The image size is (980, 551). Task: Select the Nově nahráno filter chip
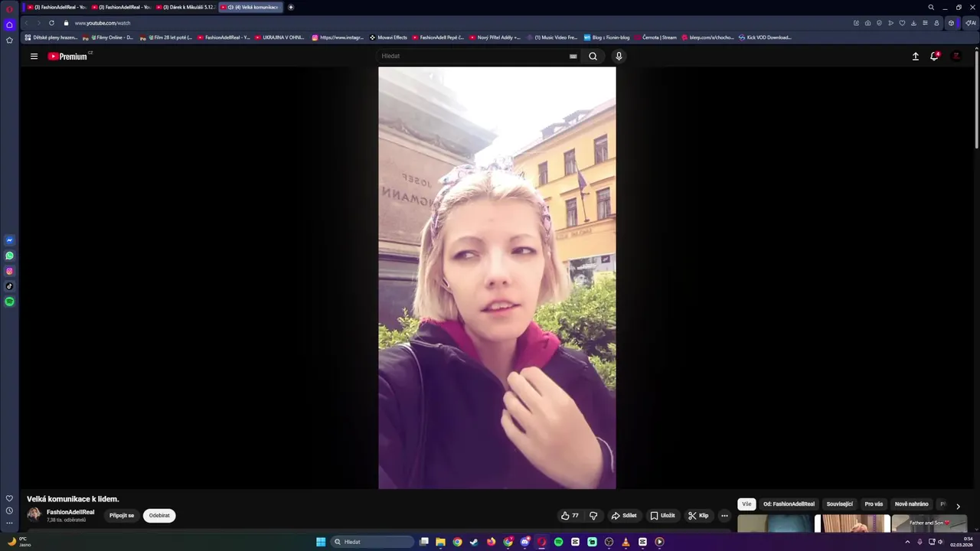coord(911,504)
